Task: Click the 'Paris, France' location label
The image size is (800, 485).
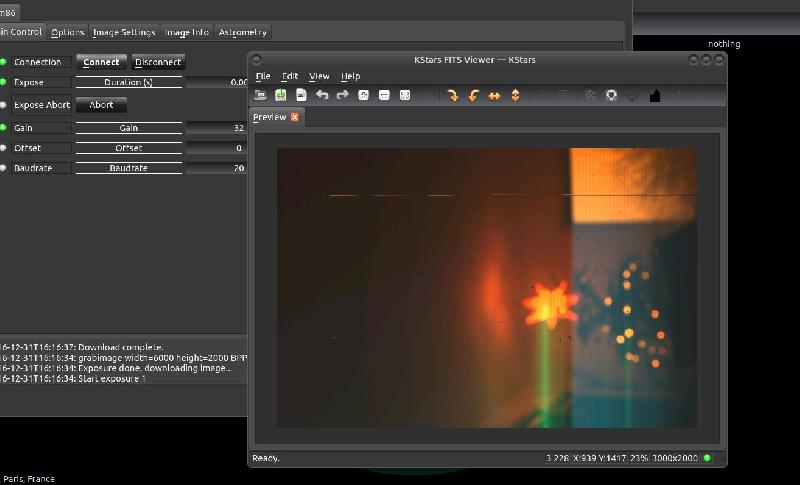Action: (x=29, y=479)
